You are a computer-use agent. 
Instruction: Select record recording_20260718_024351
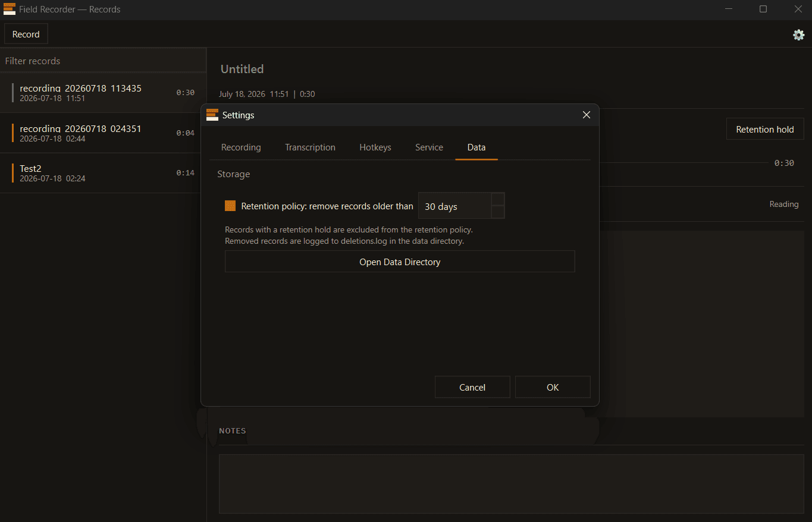point(103,133)
